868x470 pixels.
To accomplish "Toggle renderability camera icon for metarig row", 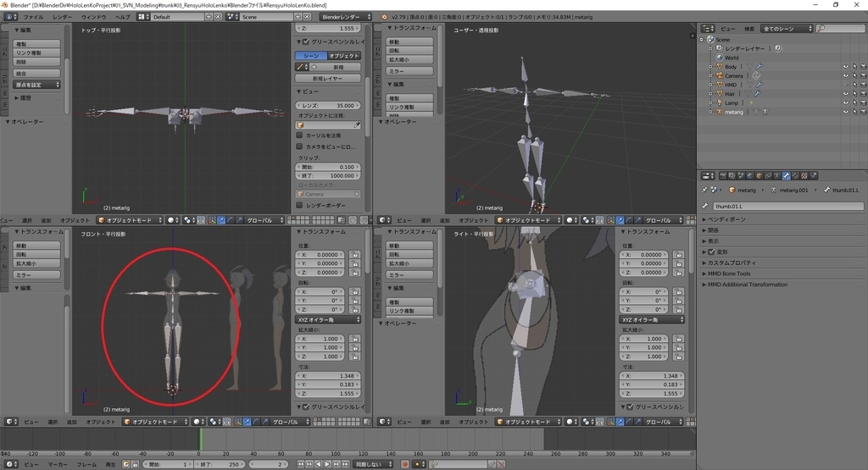I will 864,112.
